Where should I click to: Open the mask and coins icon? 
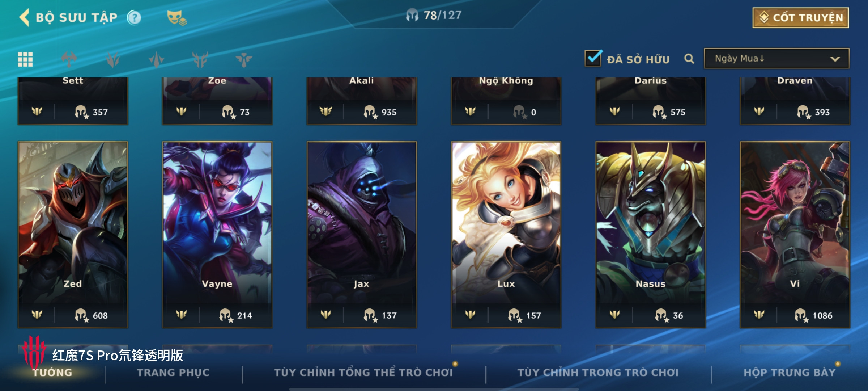tap(176, 18)
